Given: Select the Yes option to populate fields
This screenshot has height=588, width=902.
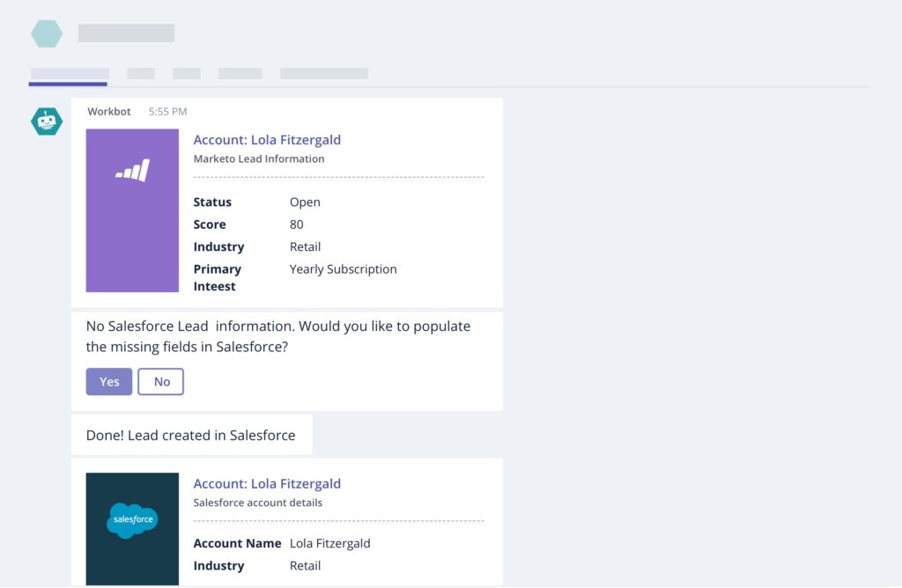Looking at the screenshot, I should [x=108, y=381].
